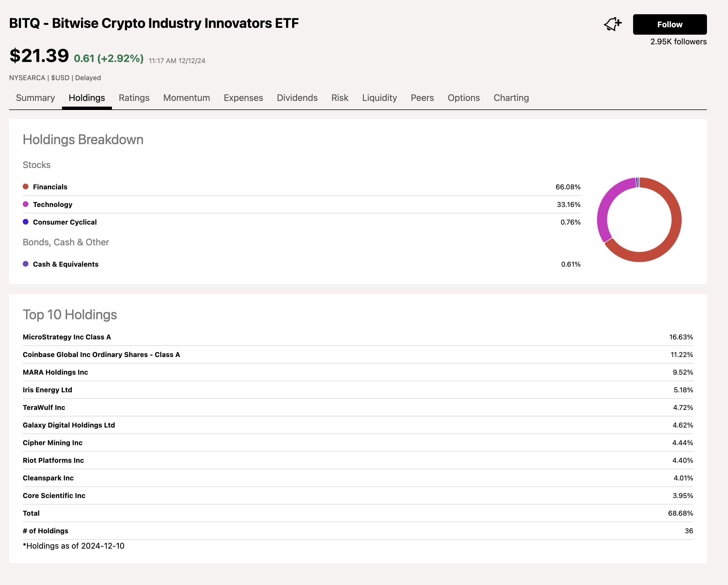Open the Dividends tab
Viewport: 728px width, 585px height.
tap(297, 97)
